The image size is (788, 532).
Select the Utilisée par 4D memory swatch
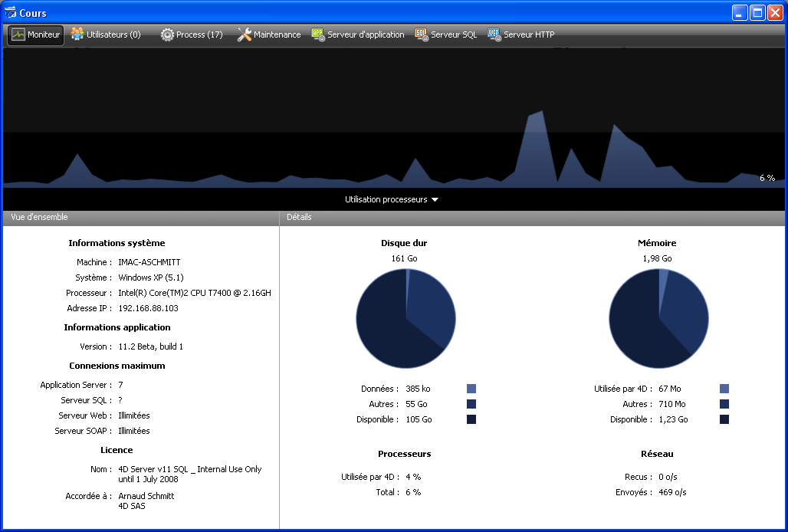[x=724, y=389]
